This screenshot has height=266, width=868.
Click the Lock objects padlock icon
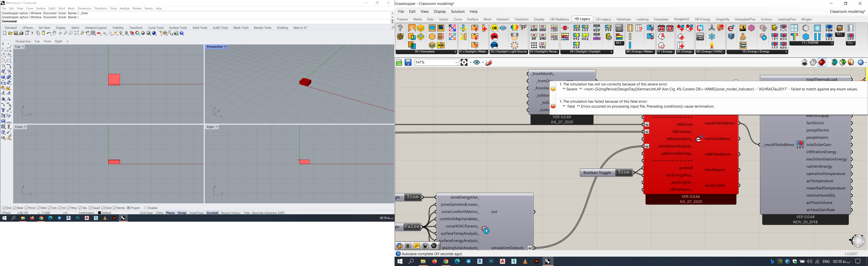pos(126,33)
